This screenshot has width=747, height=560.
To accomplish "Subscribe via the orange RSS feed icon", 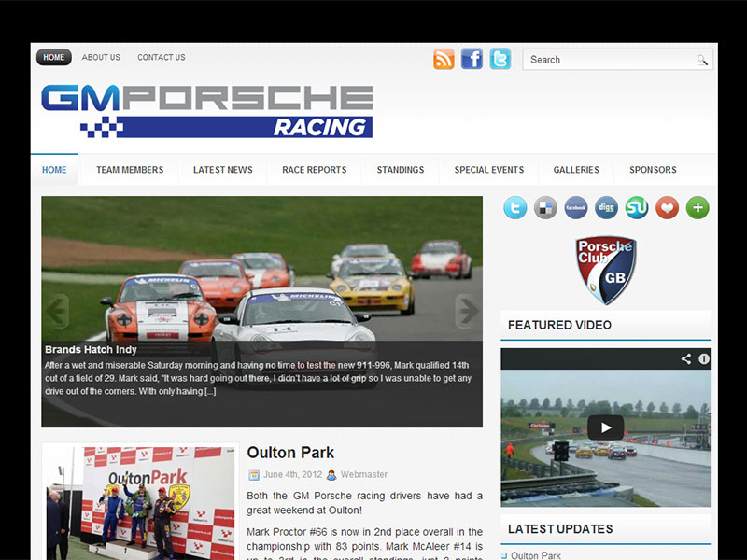I will click(444, 58).
